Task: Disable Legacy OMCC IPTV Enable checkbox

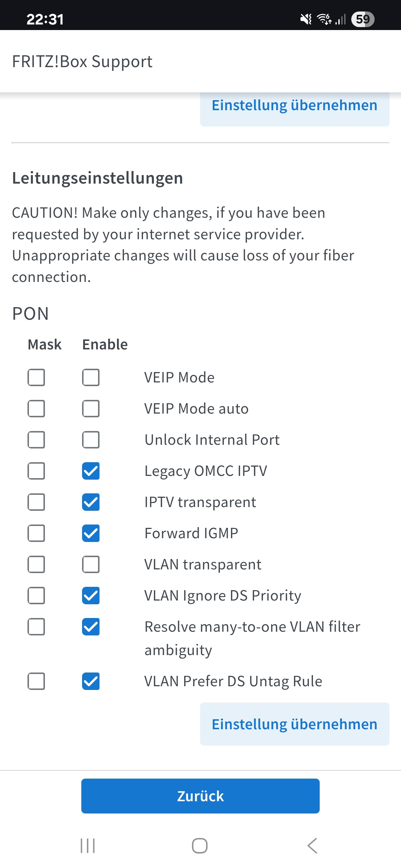Action: tap(91, 471)
